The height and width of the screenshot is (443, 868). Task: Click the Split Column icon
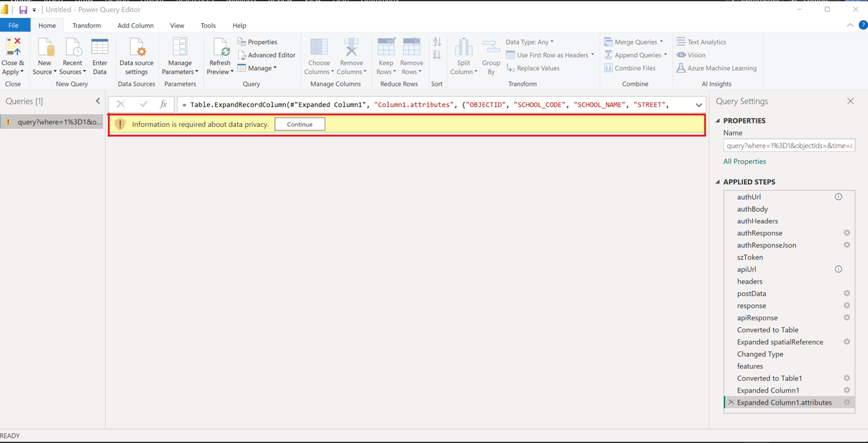click(463, 47)
